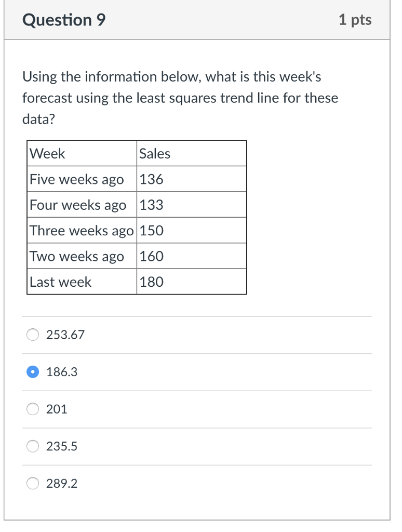Select the 201 answer option

coord(32,409)
